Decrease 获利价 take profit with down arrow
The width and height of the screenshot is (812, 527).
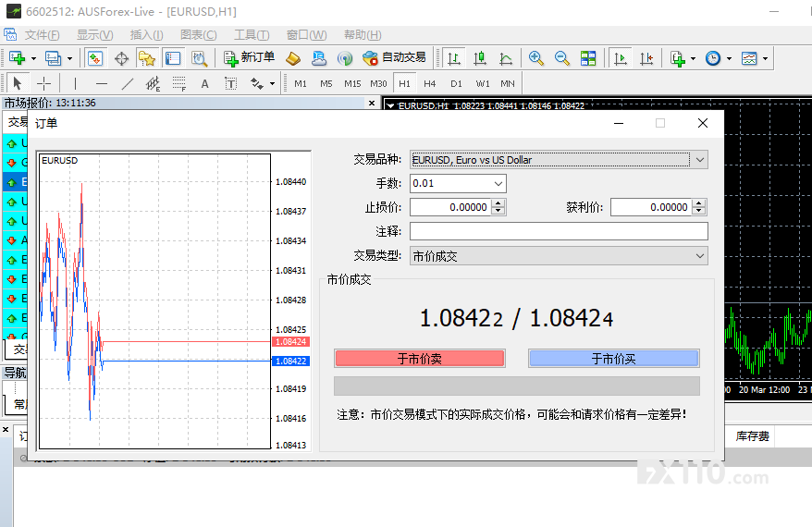(699, 211)
